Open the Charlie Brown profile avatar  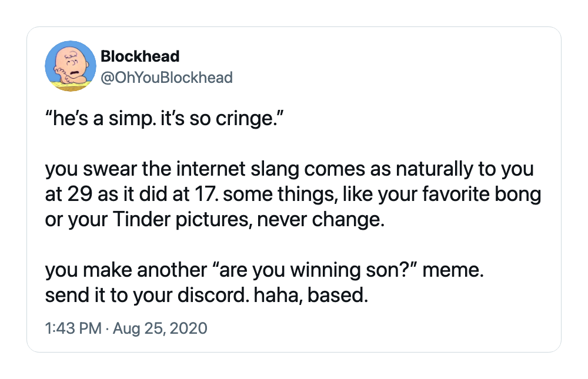71,66
